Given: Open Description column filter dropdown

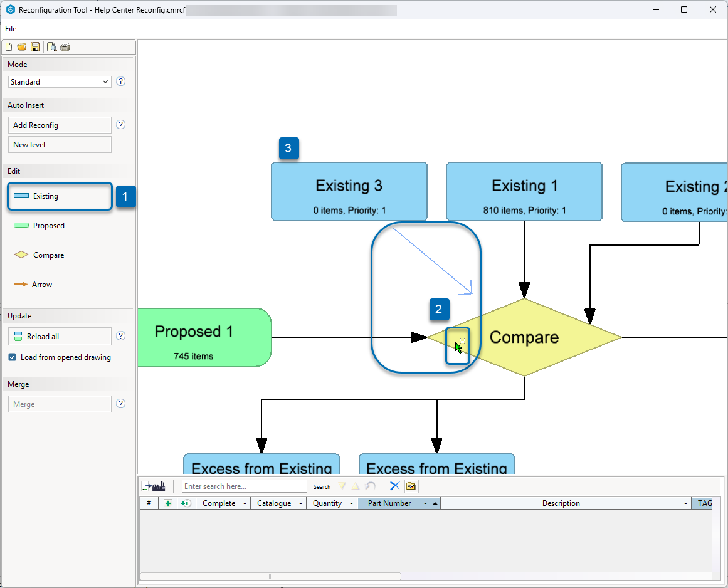Looking at the screenshot, I should [685, 503].
